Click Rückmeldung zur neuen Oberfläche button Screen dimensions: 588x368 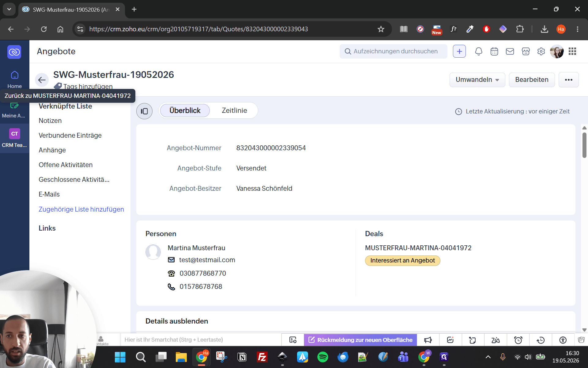(360, 340)
